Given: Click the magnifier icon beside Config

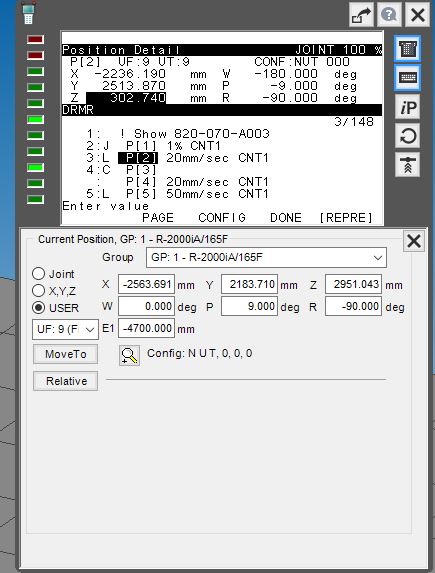Looking at the screenshot, I should pos(129,355).
